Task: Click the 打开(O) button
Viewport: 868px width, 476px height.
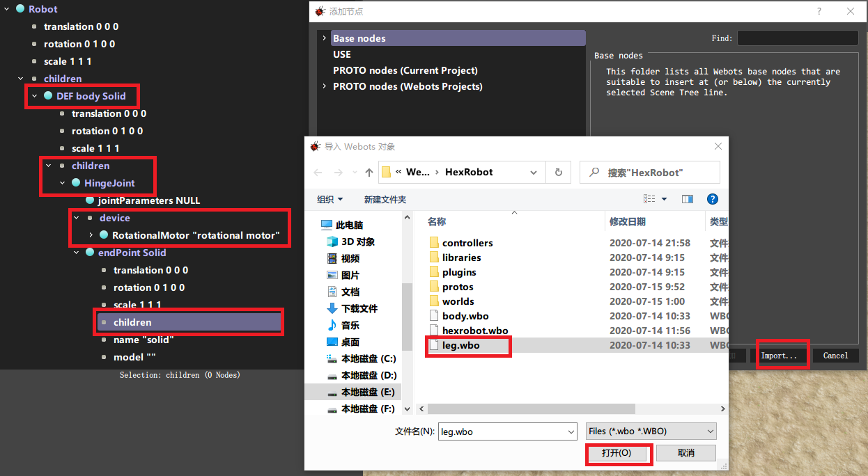Action: [x=618, y=453]
